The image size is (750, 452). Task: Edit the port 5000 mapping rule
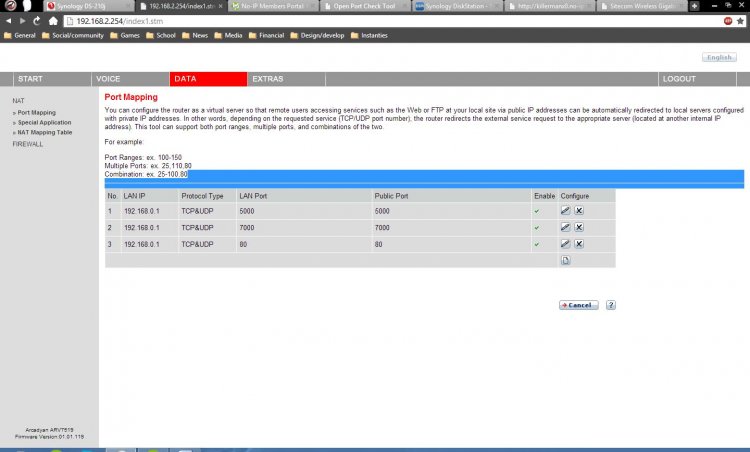[565, 211]
